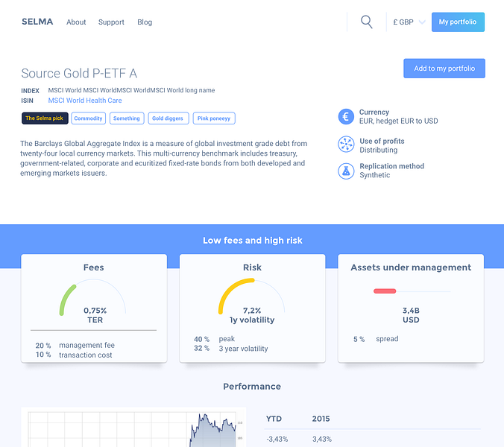Click the Euro currency icon
The width and height of the screenshot is (504, 447).
[x=346, y=116]
